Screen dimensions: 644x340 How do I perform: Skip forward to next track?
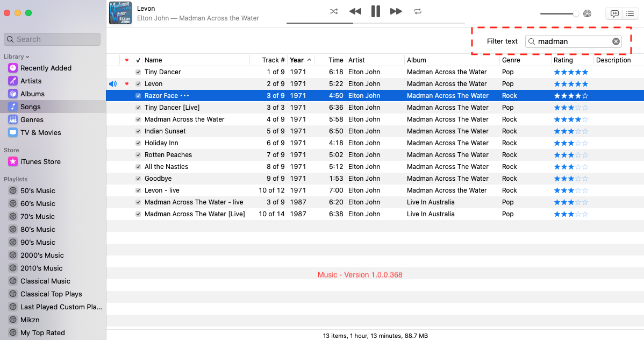[396, 11]
